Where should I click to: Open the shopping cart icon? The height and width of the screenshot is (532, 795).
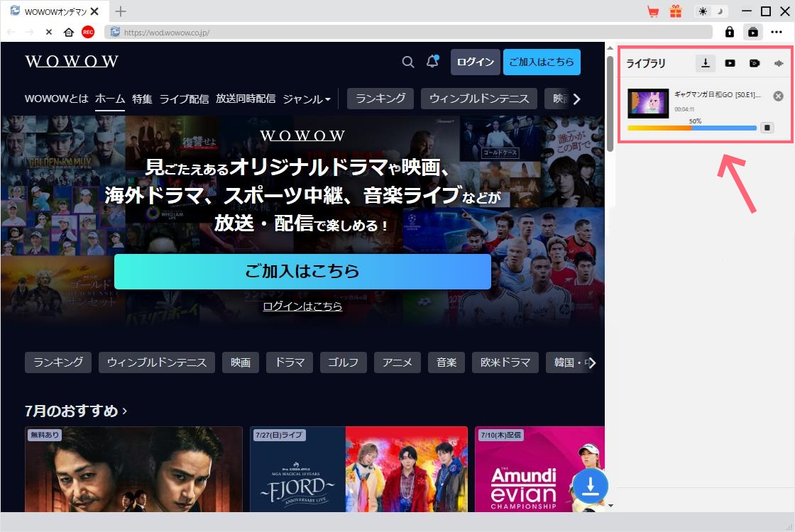click(653, 11)
